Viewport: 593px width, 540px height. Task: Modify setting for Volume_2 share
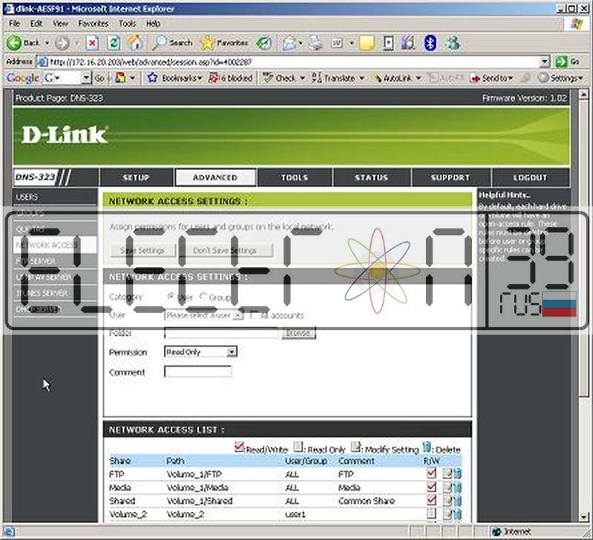tap(447, 514)
